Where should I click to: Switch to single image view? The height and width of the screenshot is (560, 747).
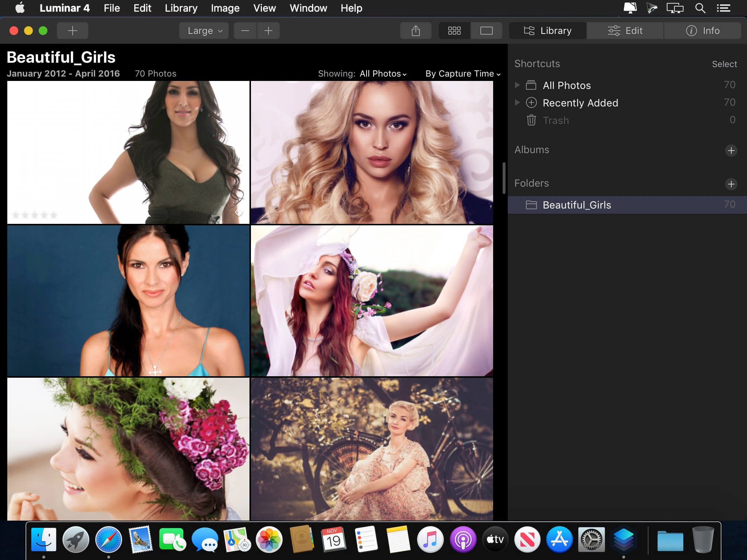coord(486,31)
